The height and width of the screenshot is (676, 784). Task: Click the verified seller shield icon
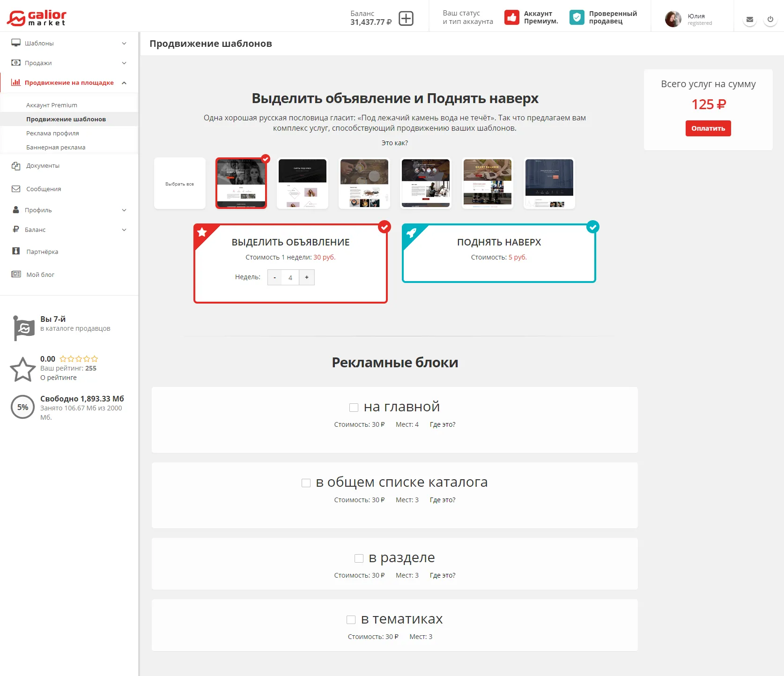[x=577, y=18]
